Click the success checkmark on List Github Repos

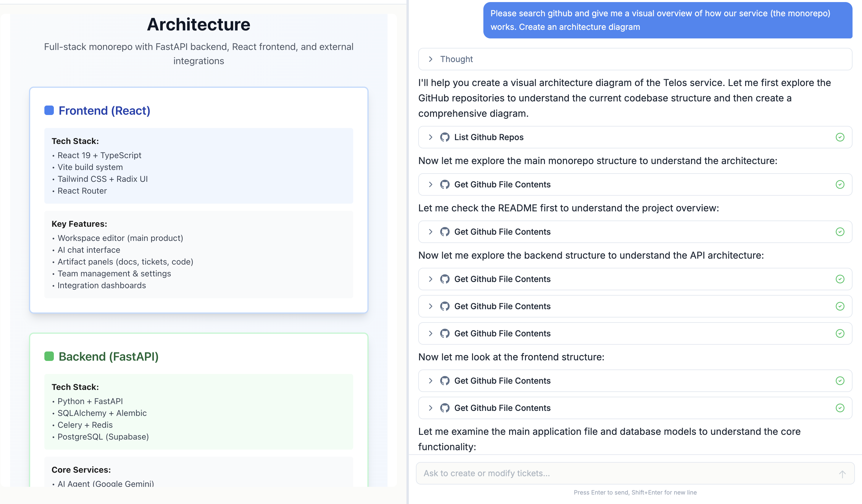click(840, 137)
